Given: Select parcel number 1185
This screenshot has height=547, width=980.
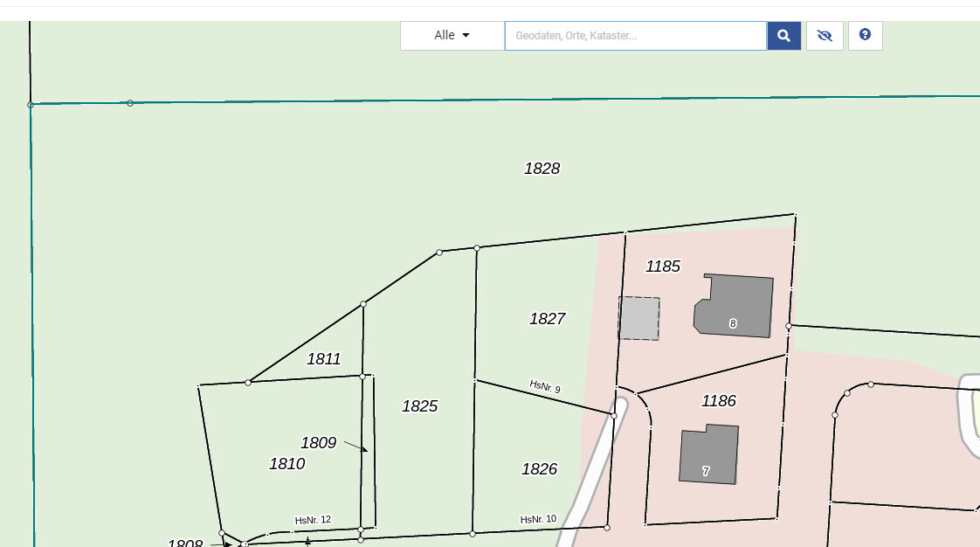Looking at the screenshot, I should pos(662,267).
